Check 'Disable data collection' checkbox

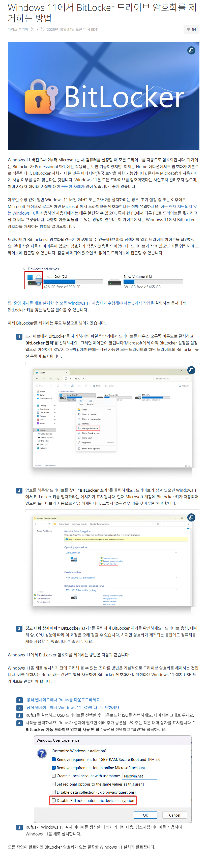point(53,792)
